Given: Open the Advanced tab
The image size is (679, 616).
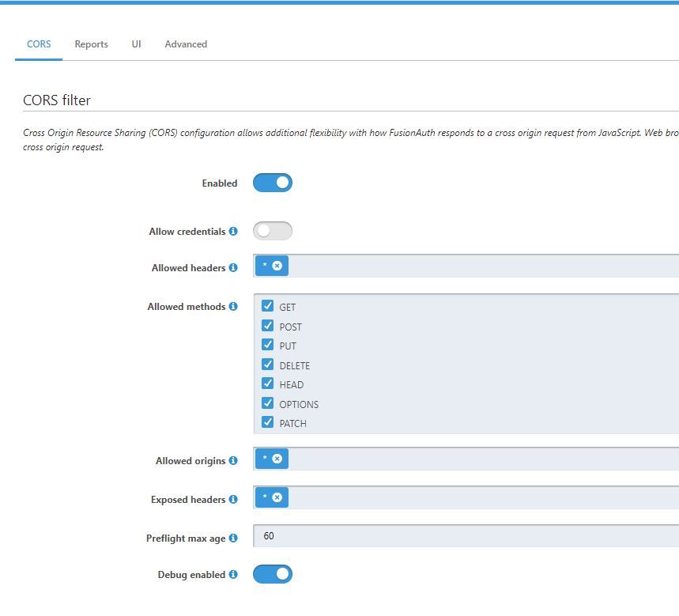Looking at the screenshot, I should click(x=186, y=44).
